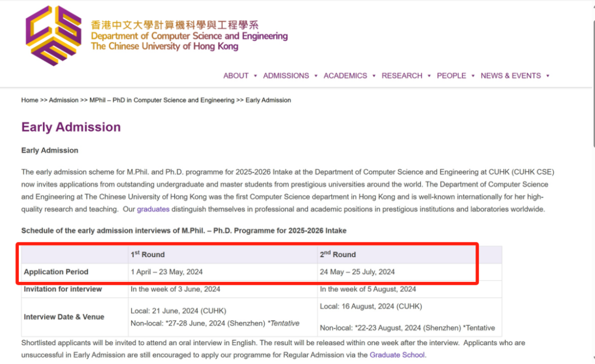Expand dropdown arrow next to PEOPLE
Image resolution: width=595 pixels, height=364 pixels.
tap(473, 76)
